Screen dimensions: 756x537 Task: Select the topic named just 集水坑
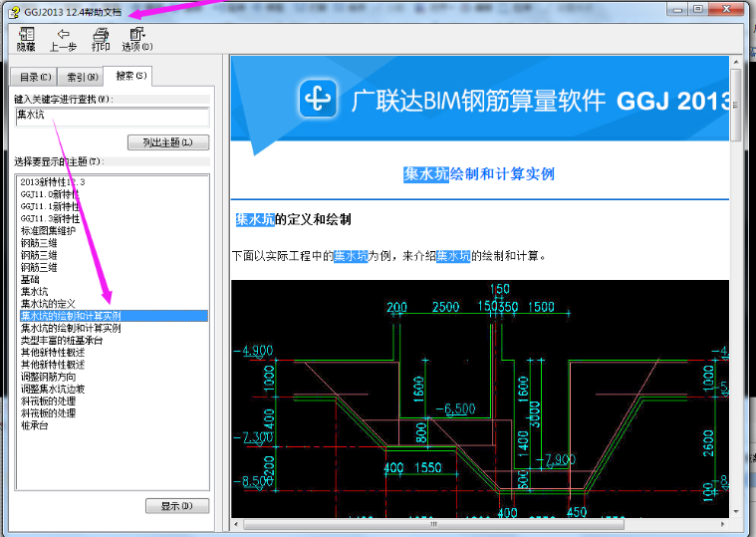tap(34, 291)
